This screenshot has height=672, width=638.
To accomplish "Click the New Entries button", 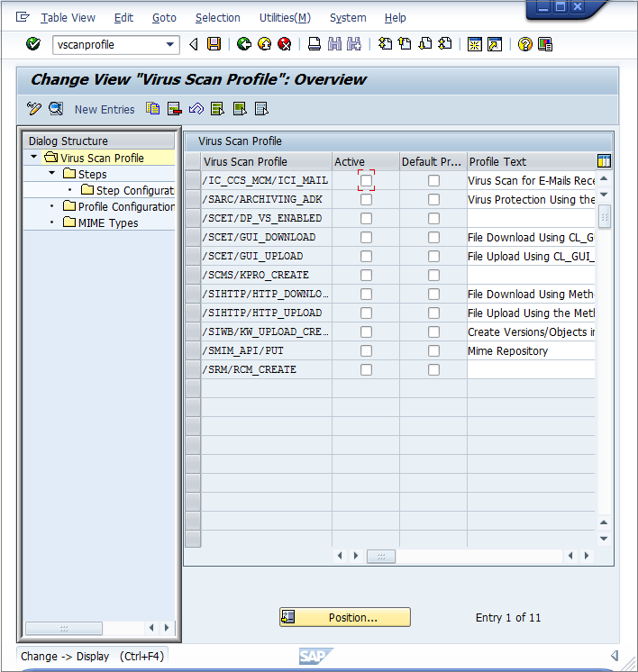I will 105,109.
